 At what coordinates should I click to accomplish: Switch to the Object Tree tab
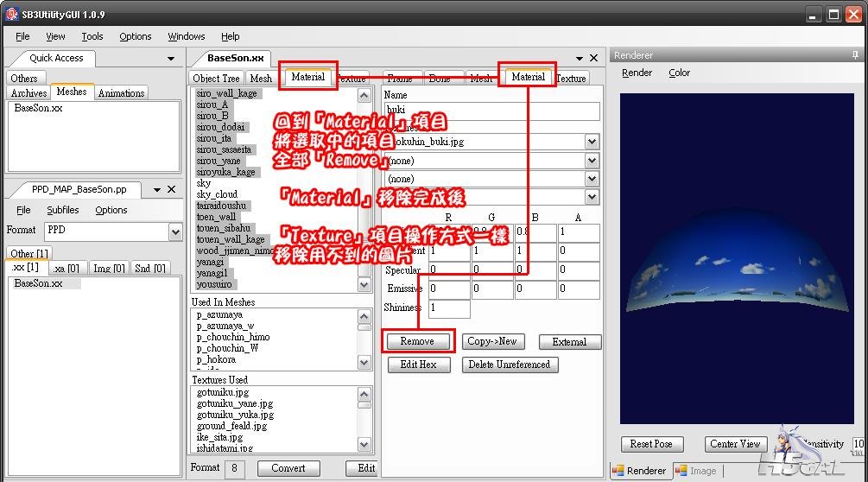(216, 78)
